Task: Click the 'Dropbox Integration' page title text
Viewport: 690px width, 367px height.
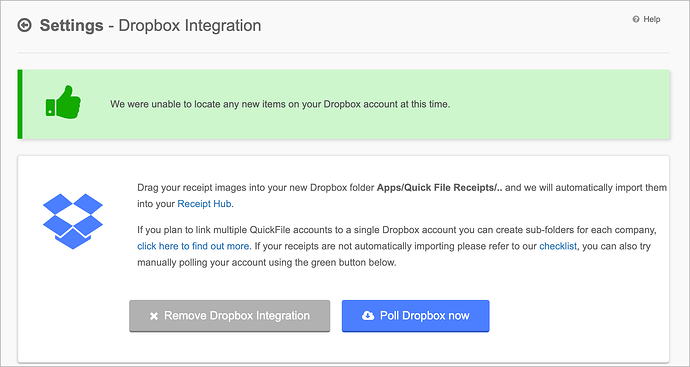Action: click(190, 26)
